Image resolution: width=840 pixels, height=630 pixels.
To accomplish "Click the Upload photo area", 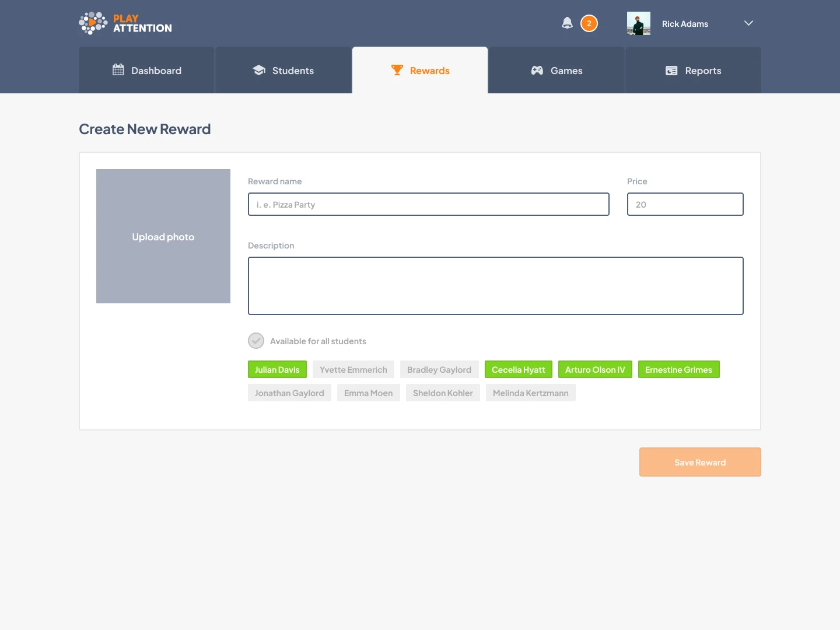I will coord(163,236).
